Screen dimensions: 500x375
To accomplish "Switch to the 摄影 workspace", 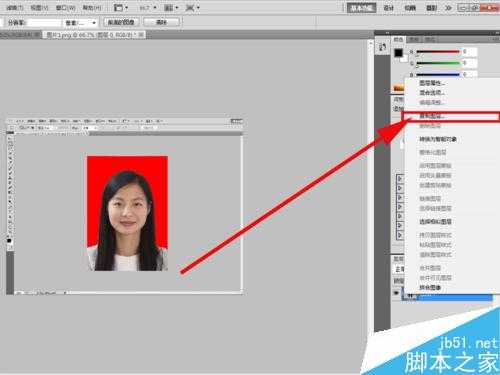I will (x=431, y=7).
